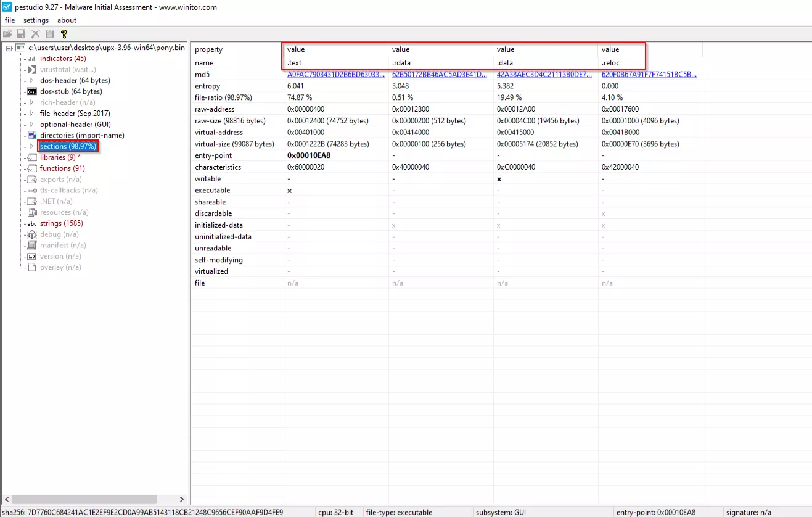Select libraries (9) in the tree
Image resolution: width=812 pixels, height=517 pixels.
pos(59,157)
